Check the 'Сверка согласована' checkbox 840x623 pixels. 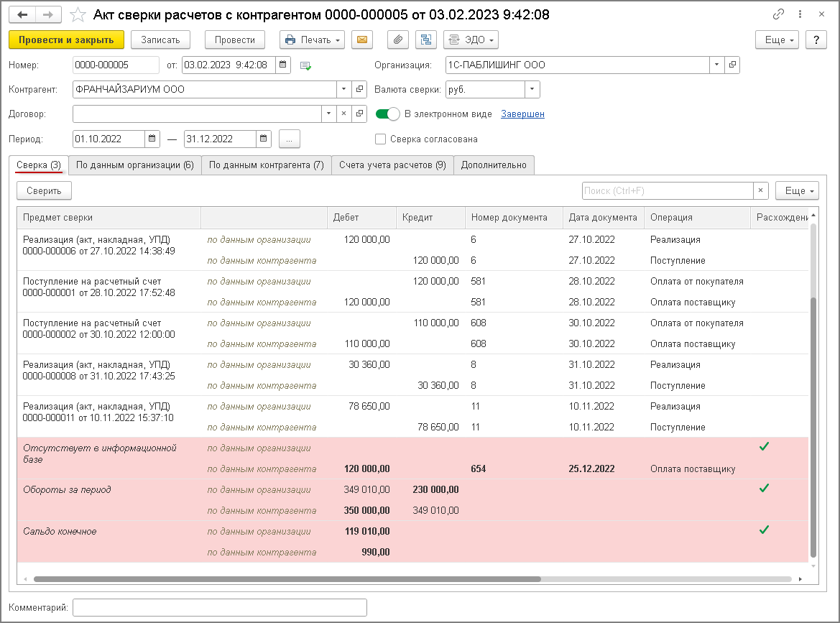click(x=381, y=139)
